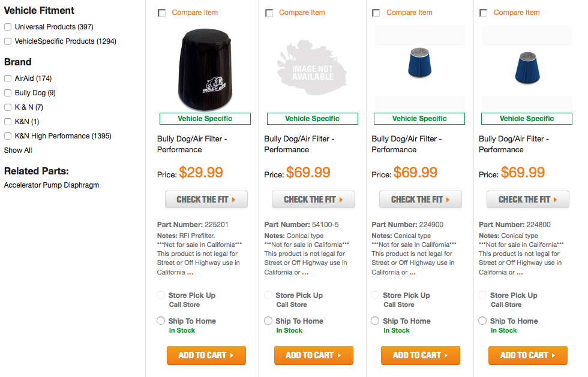Enable the VehicleSpecific Products filter
The image size is (588, 377).
7,41
